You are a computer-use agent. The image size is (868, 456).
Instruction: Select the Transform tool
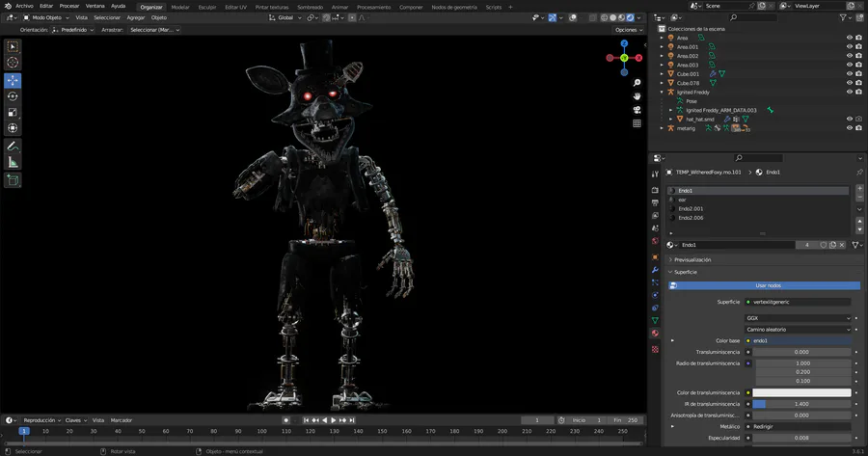pos(13,128)
